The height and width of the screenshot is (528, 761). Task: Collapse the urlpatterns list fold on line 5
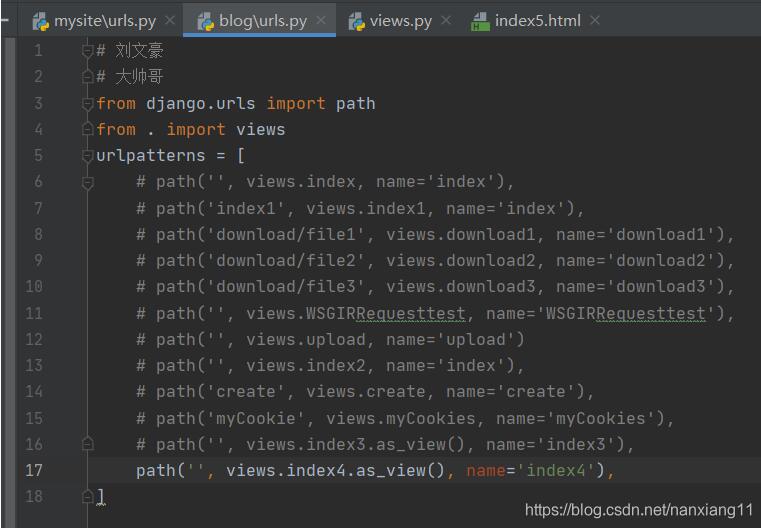88,156
